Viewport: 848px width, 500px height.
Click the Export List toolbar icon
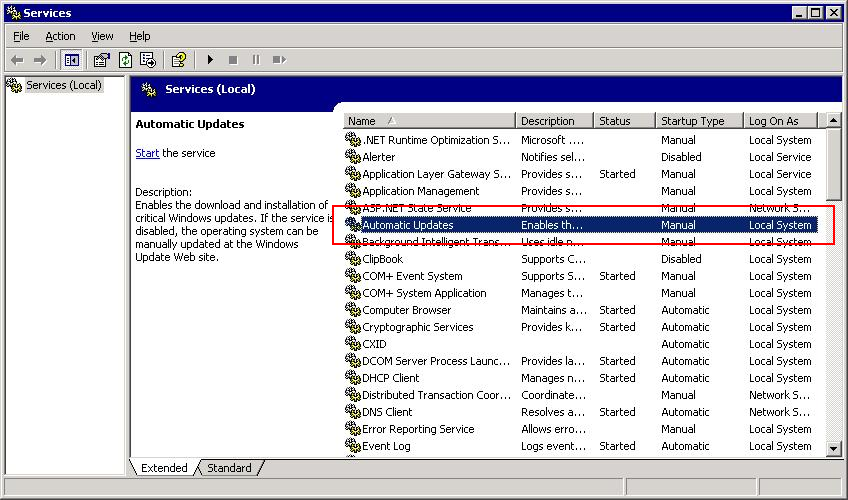pos(148,60)
